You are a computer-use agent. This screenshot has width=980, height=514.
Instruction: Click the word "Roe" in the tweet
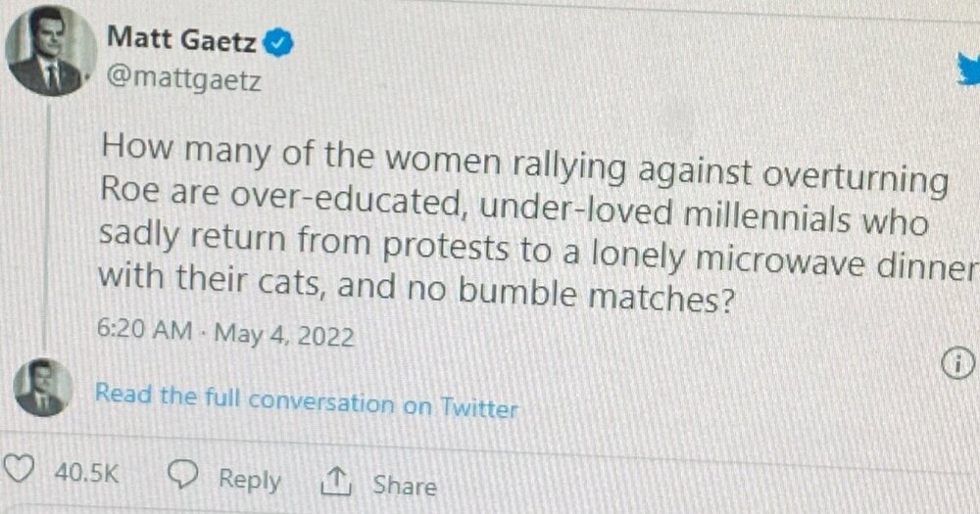[125, 191]
